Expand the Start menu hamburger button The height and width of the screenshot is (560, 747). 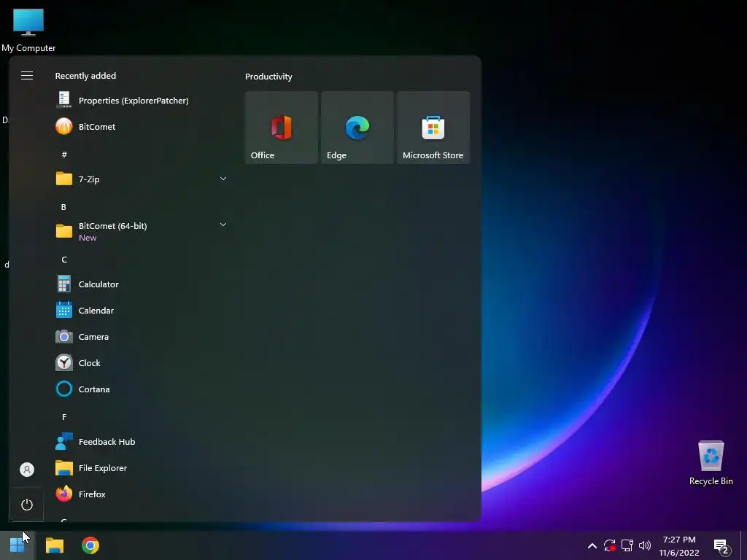click(x=27, y=76)
